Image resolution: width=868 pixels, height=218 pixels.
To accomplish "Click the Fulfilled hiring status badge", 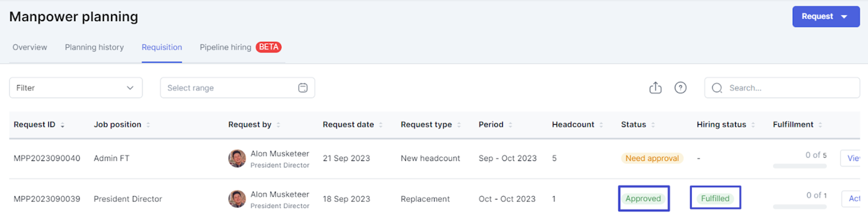I will point(715,198).
